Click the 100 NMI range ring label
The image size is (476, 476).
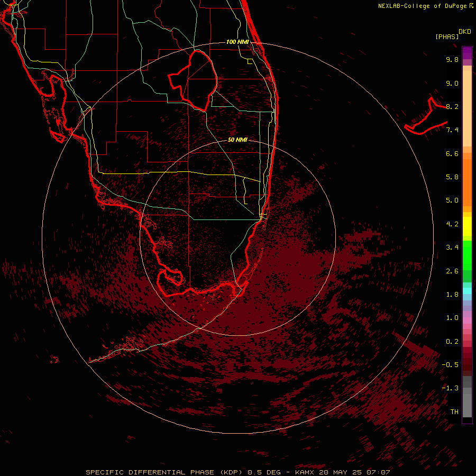click(x=237, y=42)
